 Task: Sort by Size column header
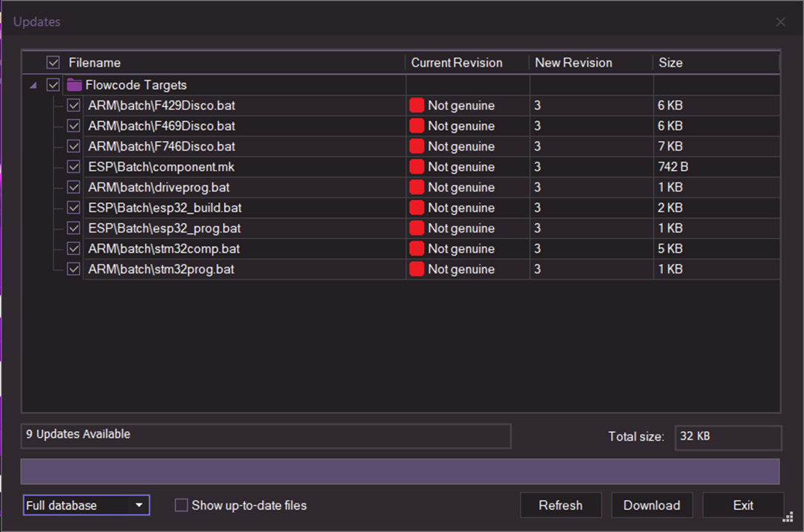(x=670, y=63)
